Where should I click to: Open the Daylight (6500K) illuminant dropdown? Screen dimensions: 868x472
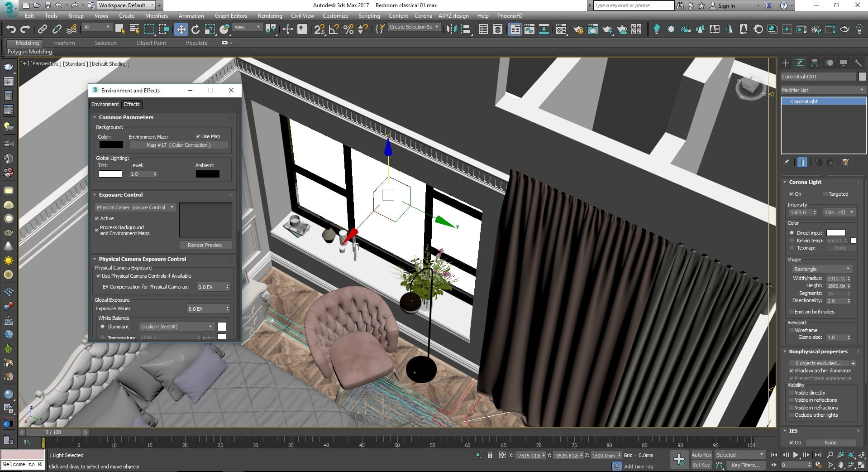pyautogui.click(x=210, y=327)
